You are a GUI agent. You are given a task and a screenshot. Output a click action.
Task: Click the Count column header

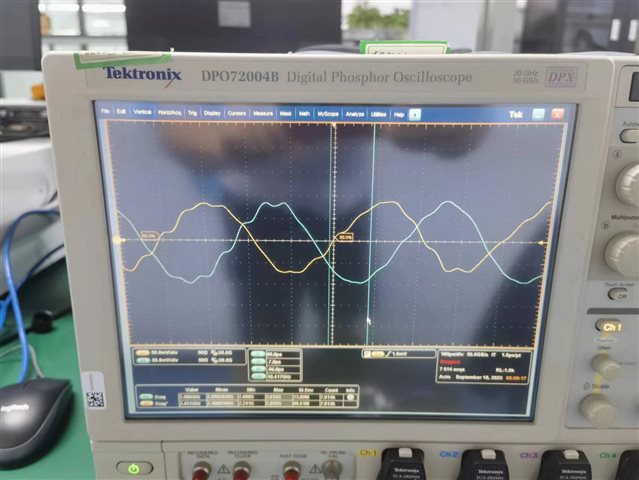tap(331, 390)
